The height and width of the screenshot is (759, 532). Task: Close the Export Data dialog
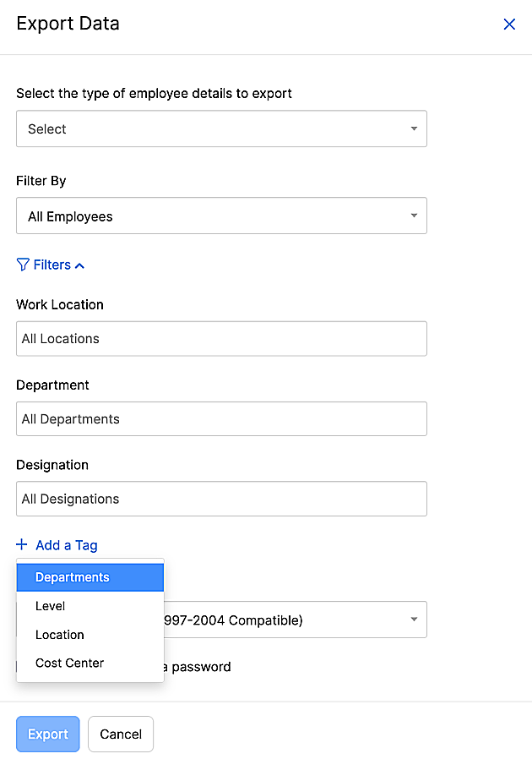(509, 25)
